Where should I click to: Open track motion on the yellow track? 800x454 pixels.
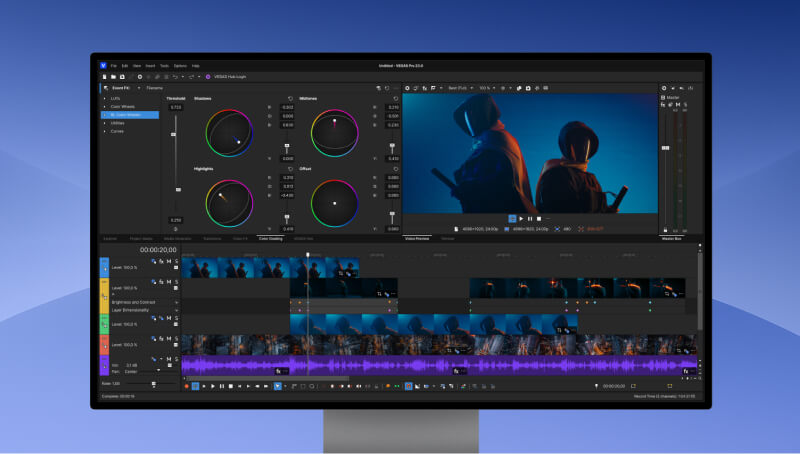tap(154, 282)
